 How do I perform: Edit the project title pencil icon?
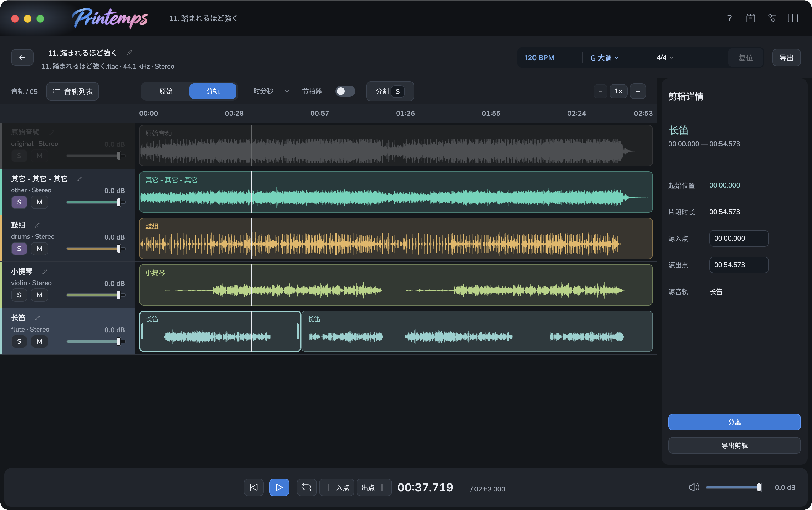[x=130, y=52]
